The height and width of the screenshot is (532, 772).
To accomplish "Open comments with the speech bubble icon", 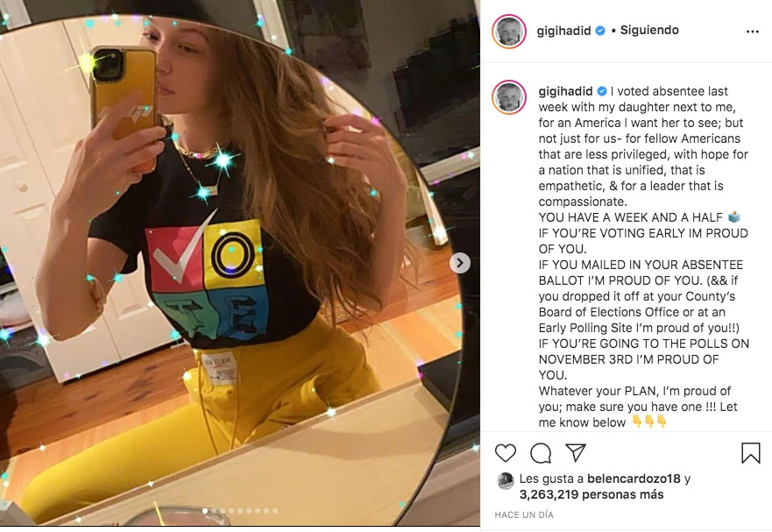I will point(541,453).
